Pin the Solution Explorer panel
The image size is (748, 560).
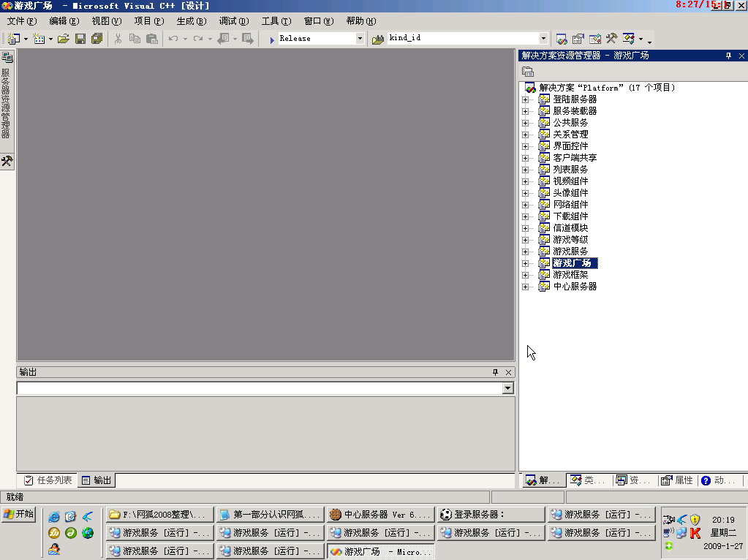728,56
